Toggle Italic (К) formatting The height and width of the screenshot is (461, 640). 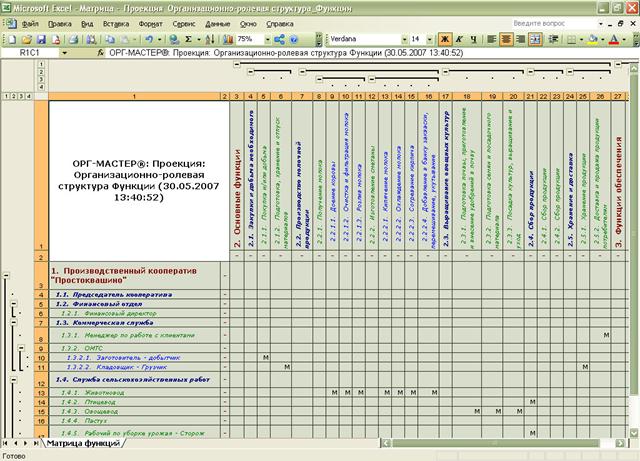point(459,39)
